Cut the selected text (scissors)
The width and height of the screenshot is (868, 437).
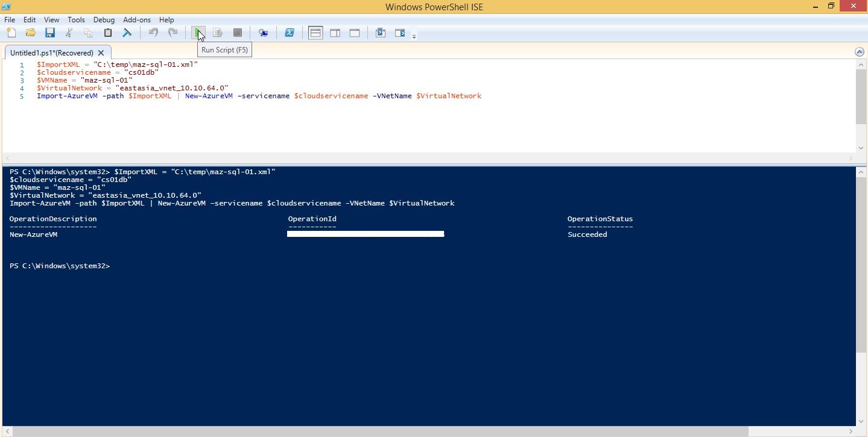[70, 33]
